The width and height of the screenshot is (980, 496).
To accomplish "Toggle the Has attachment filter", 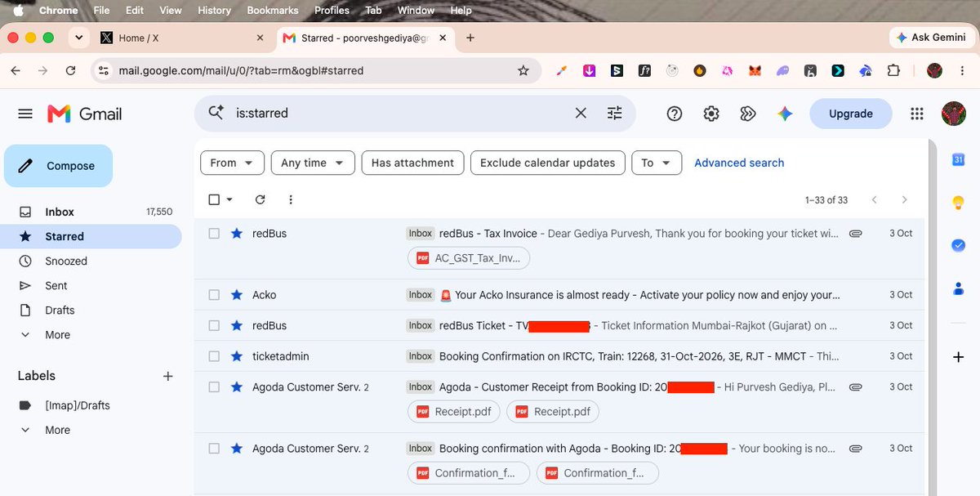I will tap(412, 163).
